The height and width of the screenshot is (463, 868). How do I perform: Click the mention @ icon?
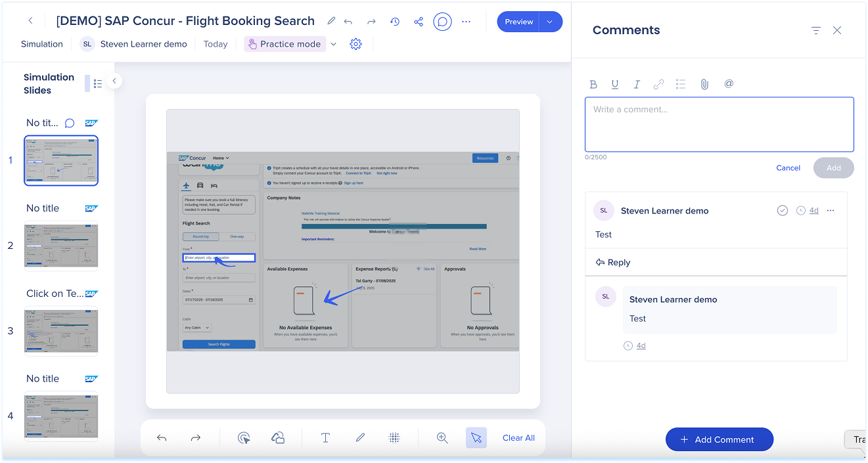(729, 84)
